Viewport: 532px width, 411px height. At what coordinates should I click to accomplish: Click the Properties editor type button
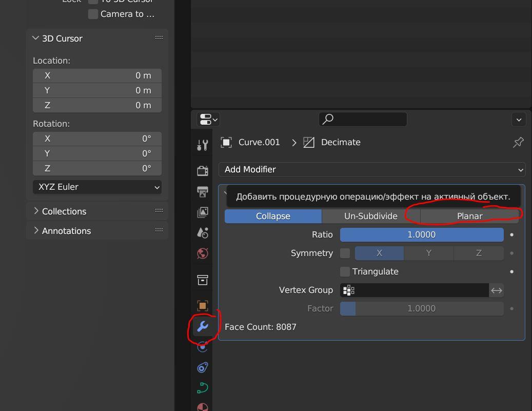click(208, 120)
